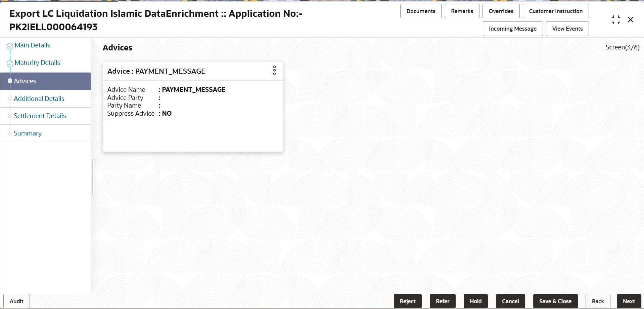Cancel the current task
The image size is (644, 309).
(510, 301)
